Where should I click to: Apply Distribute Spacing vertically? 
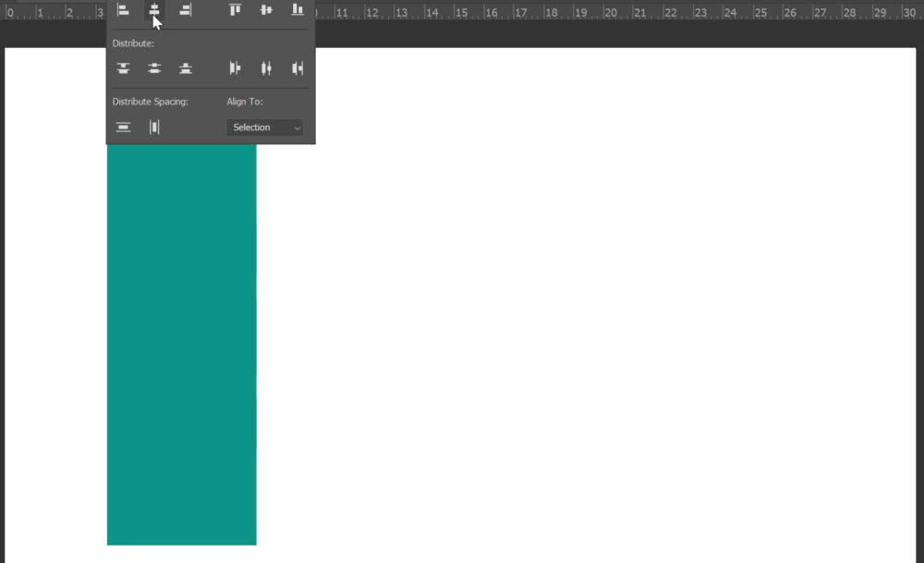(123, 128)
